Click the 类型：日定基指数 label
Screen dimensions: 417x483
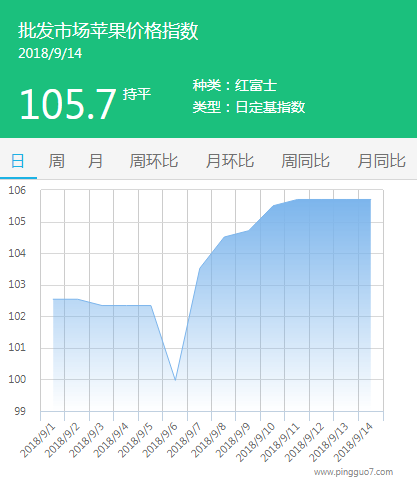click(249, 107)
